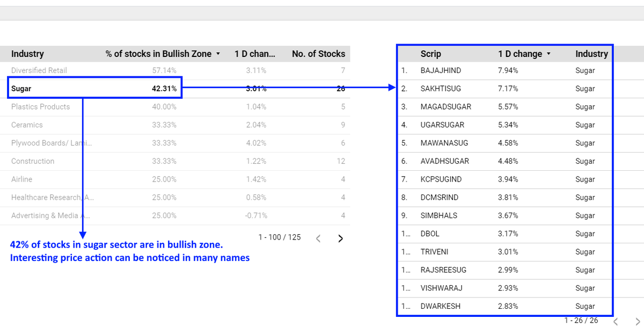Go to previous page of industry table

coord(318,238)
